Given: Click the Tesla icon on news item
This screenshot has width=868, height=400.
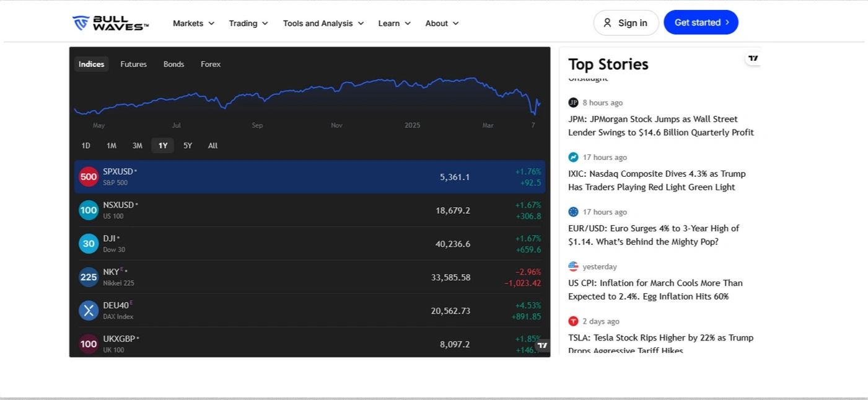Looking at the screenshot, I should coord(573,321).
